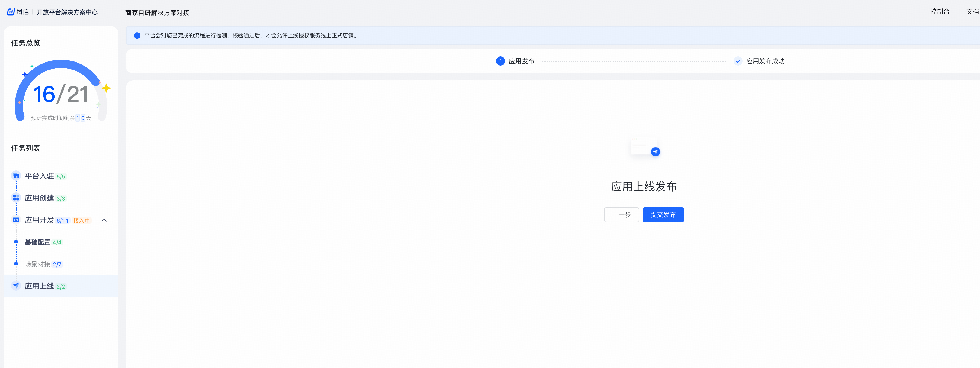
Task: Click the 任务列表 heading
Action: (25, 148)
